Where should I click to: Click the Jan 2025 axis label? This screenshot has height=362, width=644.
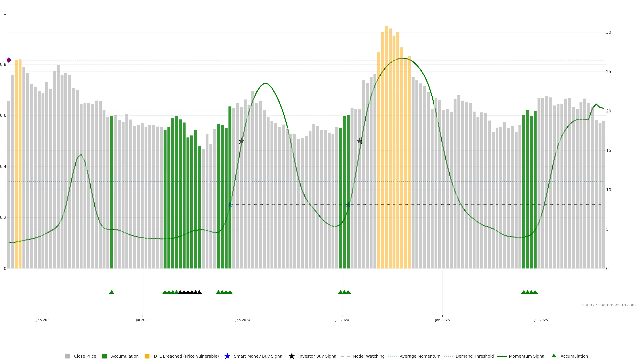pos(442,320)
